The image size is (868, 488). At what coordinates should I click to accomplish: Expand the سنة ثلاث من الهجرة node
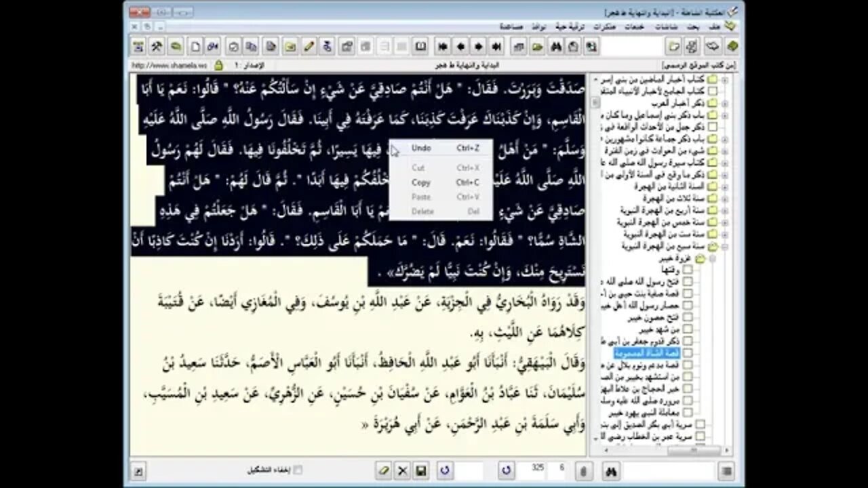[x=724, y=198]
